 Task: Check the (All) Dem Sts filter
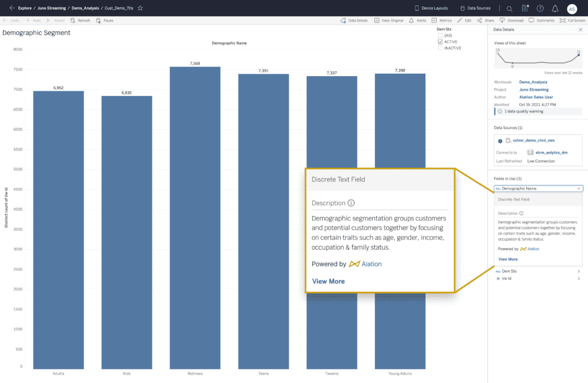(x=440, y=35)
